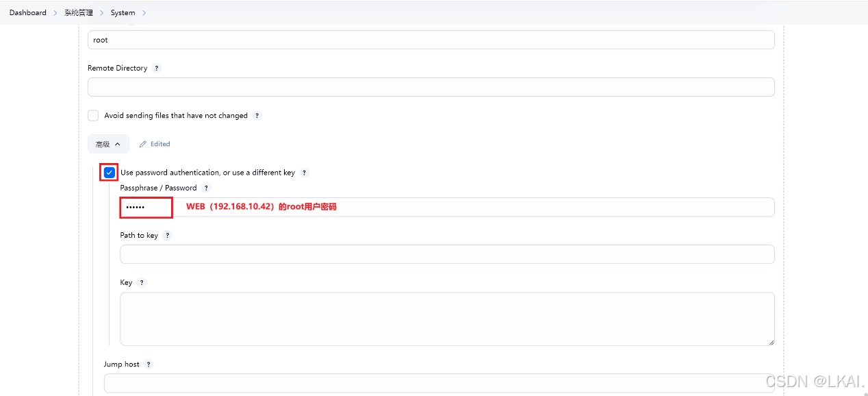Click the 'Avoid sending files that have not changed' label
The height and width of the screenshot is (396, 868).
(x=176, y=116)
